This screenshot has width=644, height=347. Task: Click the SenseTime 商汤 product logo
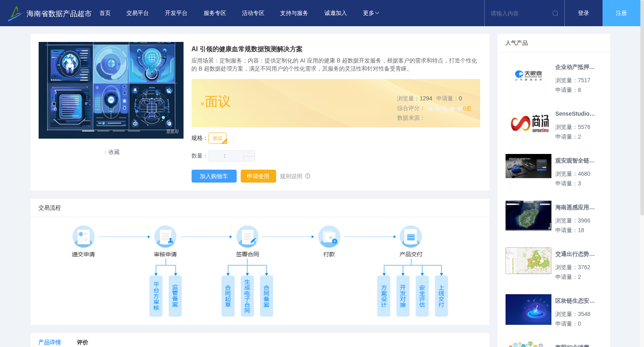click(x=528, y=123)
